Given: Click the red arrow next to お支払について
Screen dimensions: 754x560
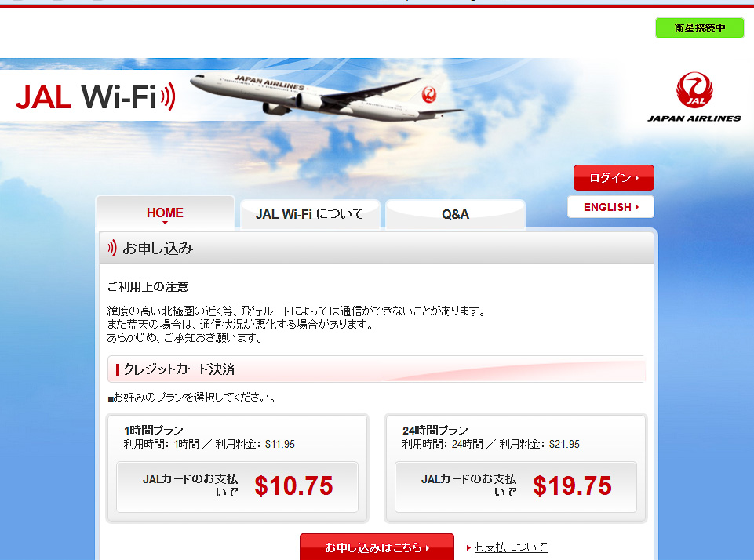Looking at the screenshot, I should (x=468, y=547).
